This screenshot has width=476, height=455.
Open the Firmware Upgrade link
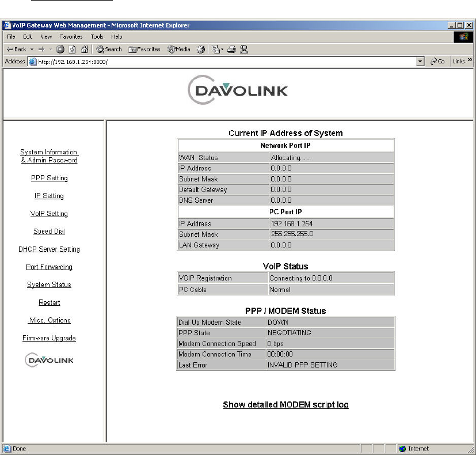(x=49, y=338)
